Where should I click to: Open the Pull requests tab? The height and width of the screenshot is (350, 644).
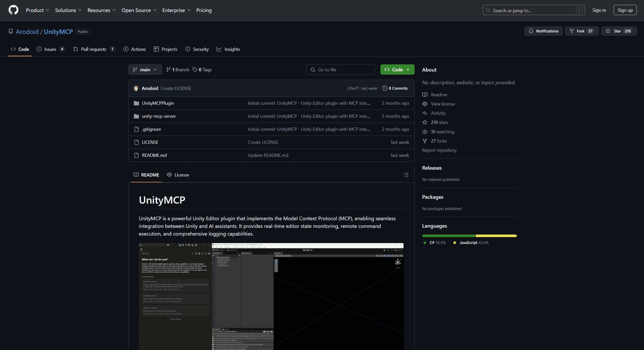(x=94, y=49)
